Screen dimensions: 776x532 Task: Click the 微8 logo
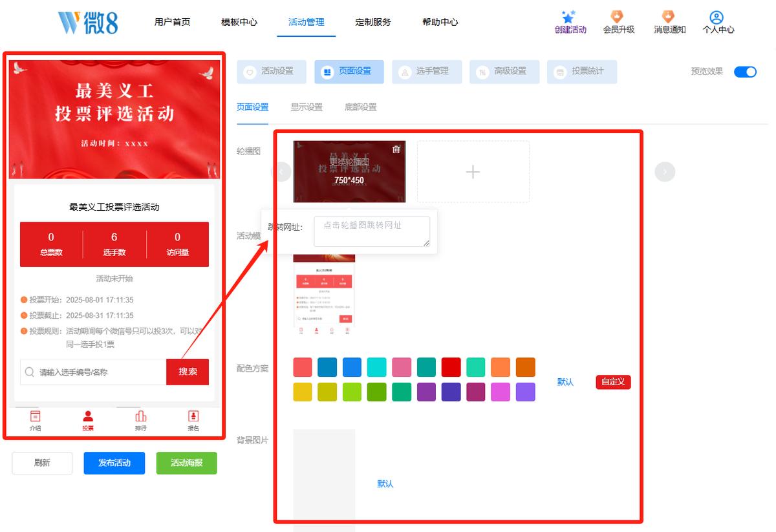point(88,22)
